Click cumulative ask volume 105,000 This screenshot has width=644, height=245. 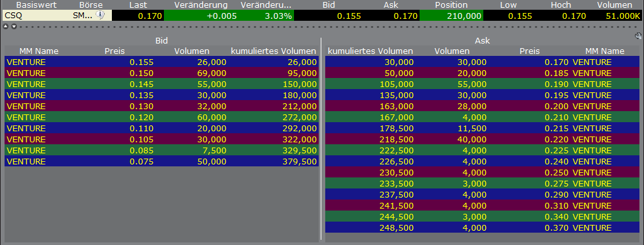tap(397, 84)
